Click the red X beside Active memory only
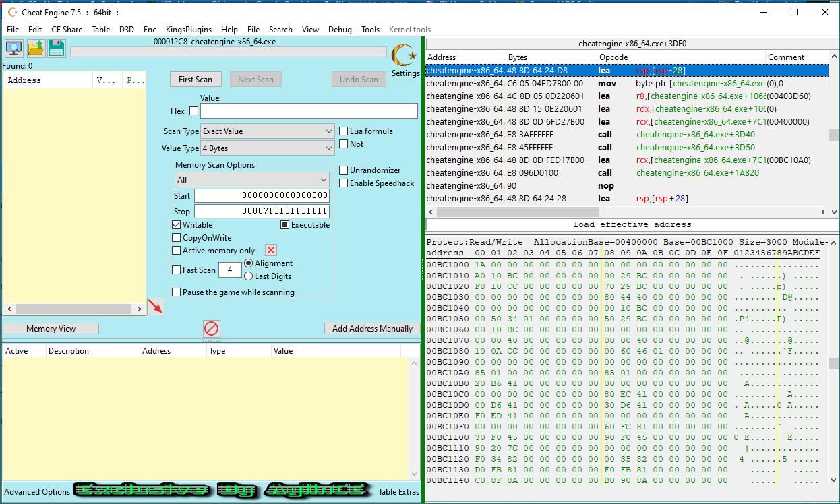This screenshot has width=840, height=504. pos(271,251)
